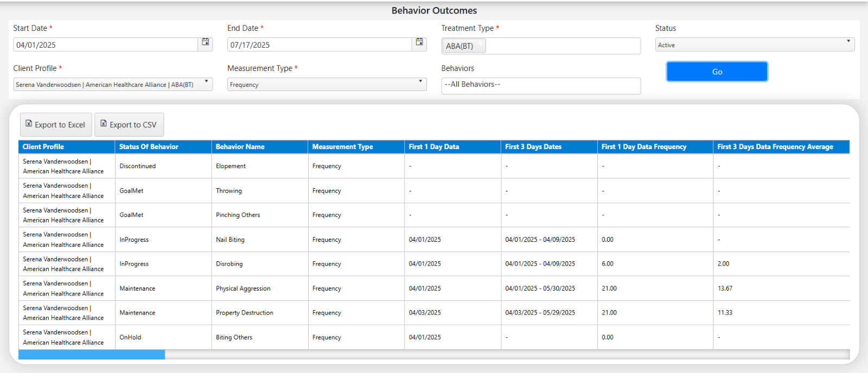Click the blue Go button
The image size is (868, 373).
pyautogui.click(x=717, y=72)
